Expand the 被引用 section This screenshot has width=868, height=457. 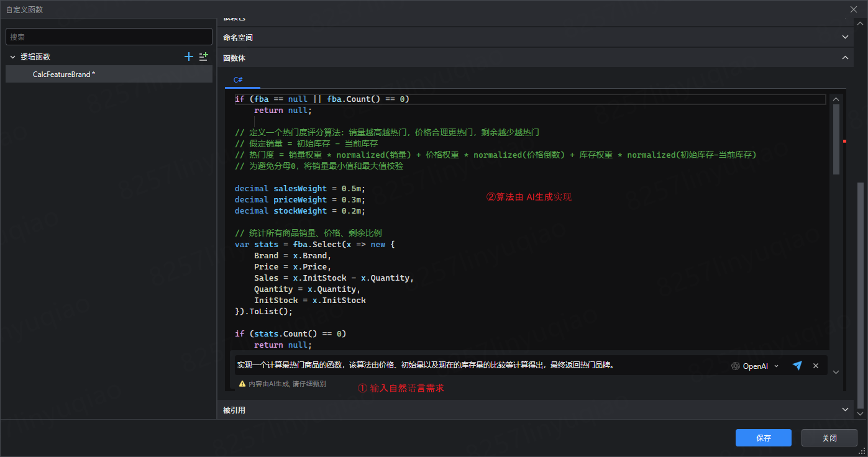(x=844, y=410)
